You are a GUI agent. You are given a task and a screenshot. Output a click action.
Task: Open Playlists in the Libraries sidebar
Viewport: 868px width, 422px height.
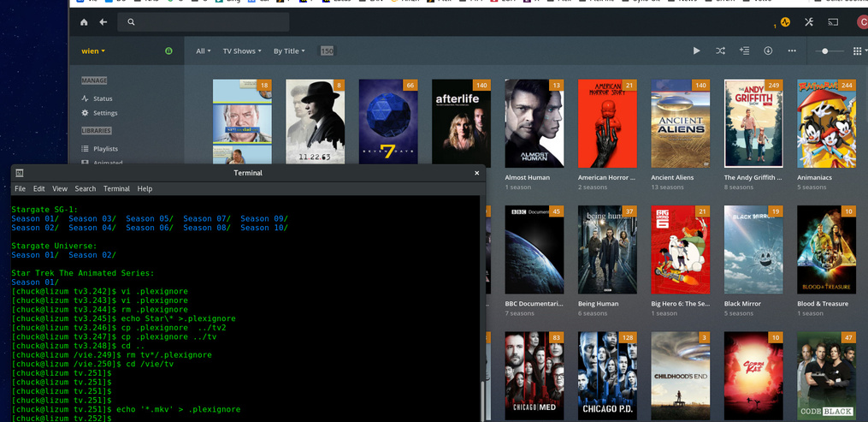click(105, 149)
